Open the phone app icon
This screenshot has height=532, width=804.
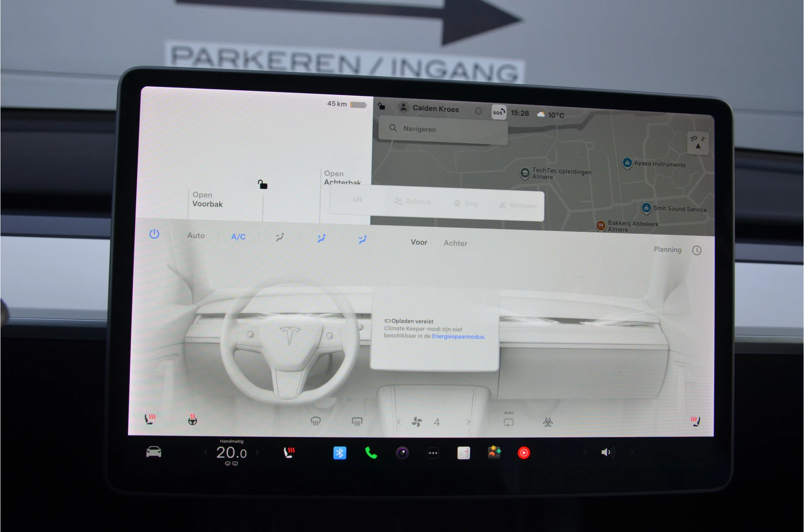371,452
